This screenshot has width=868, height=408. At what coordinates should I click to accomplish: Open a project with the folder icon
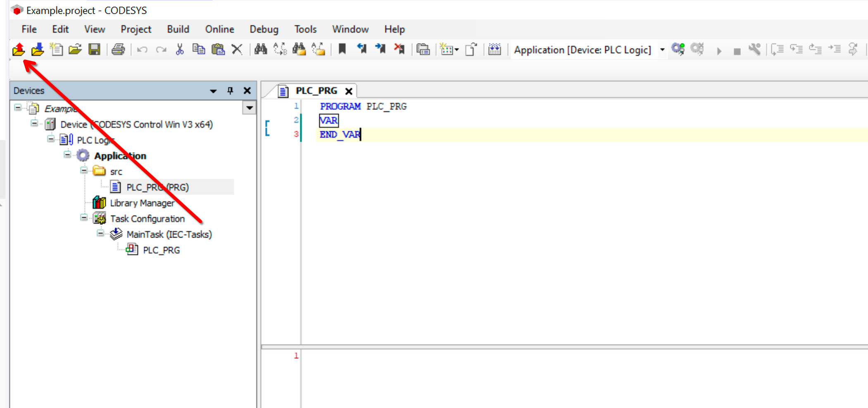pos(75,50)
